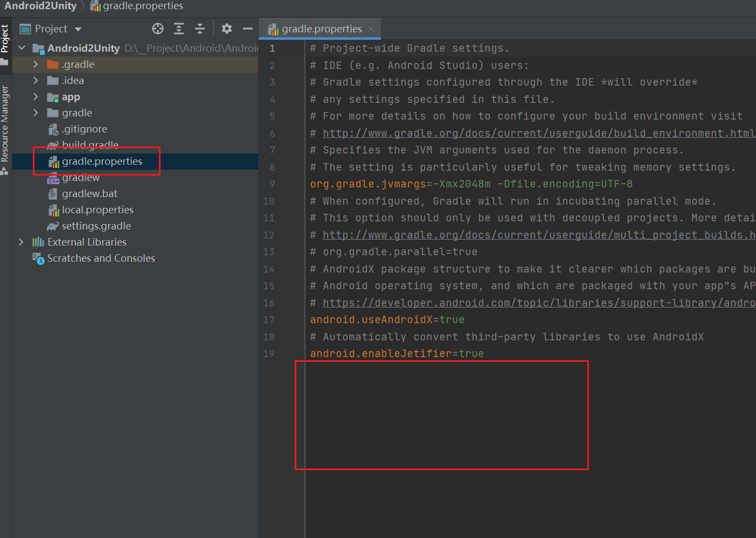Screen dimensions: 756x538
Task: Click the -Xmx2048m value on line 9
Action: point(462,184)
